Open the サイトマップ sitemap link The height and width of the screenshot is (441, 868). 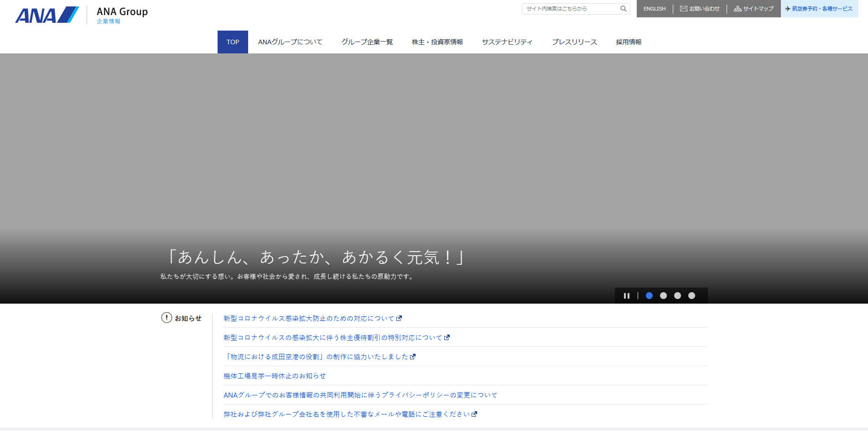[x=754, y=9]
